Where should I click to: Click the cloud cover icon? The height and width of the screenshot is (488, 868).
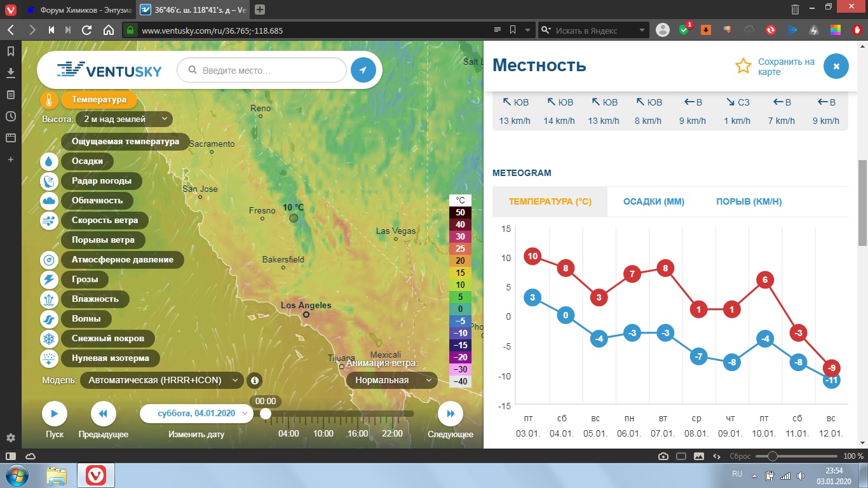tap(50, 201)
